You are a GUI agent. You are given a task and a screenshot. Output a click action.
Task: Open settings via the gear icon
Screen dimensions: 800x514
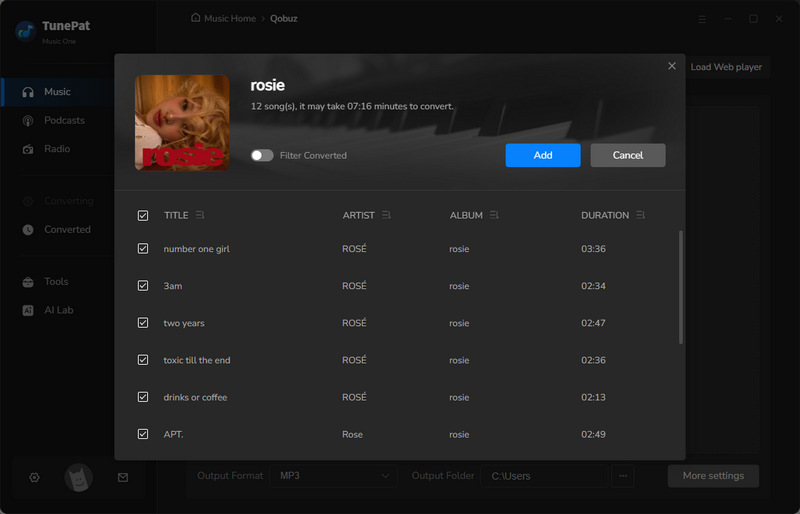coord(34,478)
